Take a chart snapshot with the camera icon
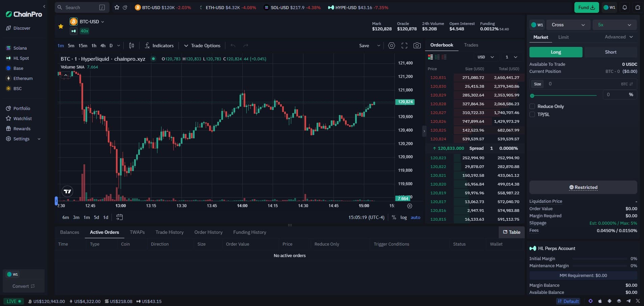644x306 pixels. click(x=417, y=46)
